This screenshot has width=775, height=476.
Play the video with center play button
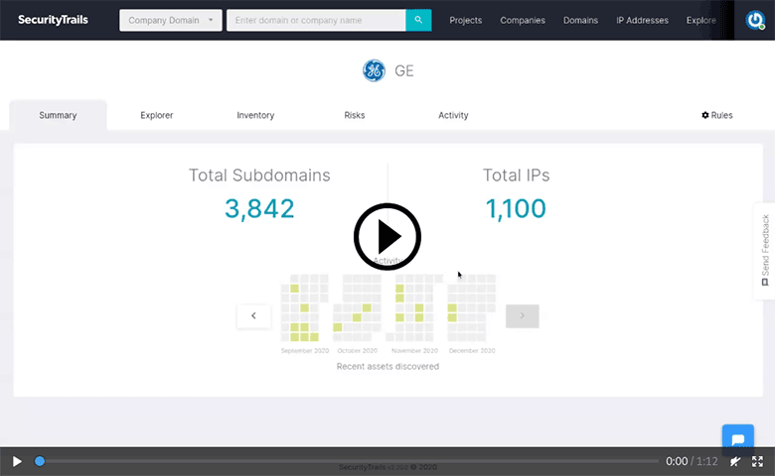click(388, 237)
